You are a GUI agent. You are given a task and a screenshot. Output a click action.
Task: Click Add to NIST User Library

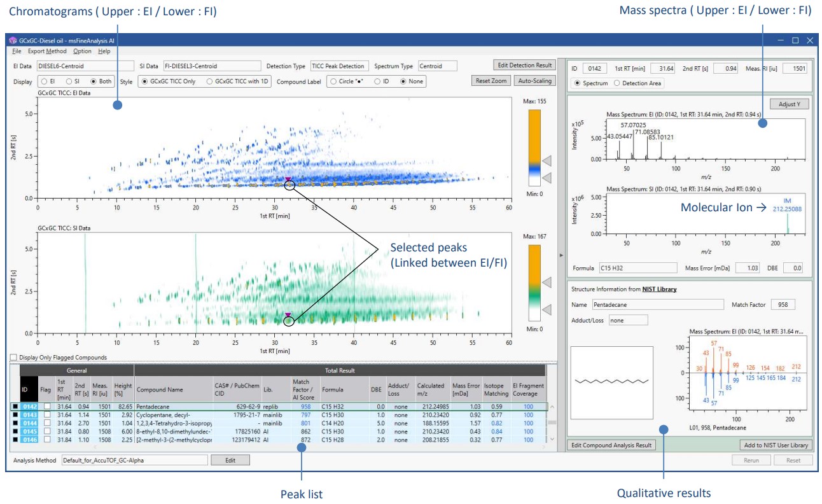[776, 445]
